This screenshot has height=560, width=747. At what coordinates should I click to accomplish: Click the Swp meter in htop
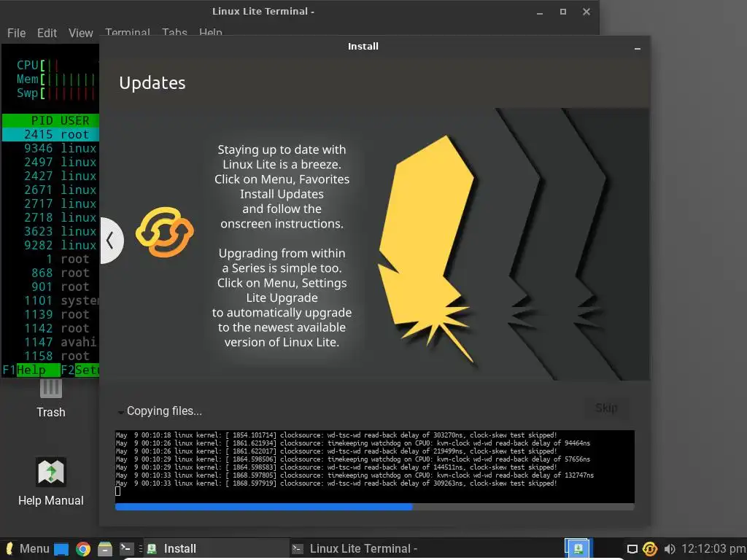(57, 93)
